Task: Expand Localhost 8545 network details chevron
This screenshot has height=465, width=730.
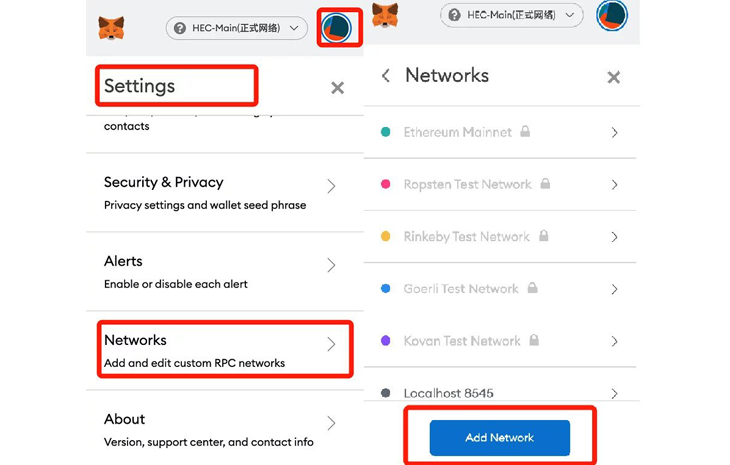Action: tap(615, 394)
